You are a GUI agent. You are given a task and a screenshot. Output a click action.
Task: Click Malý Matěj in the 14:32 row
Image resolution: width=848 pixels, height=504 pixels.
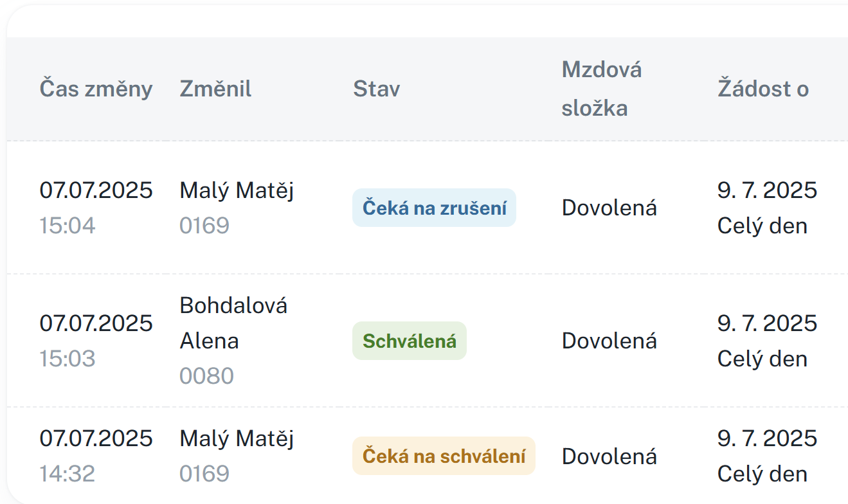coord(237,439)
